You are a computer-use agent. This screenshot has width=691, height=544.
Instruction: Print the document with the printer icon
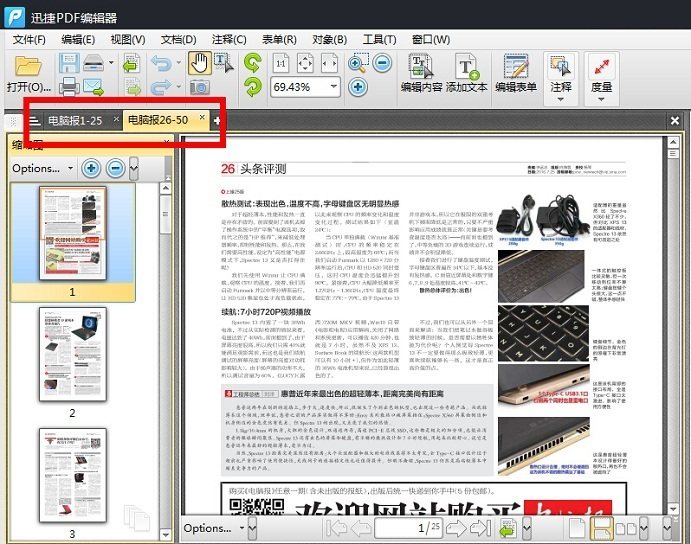[x=69, y=87]
